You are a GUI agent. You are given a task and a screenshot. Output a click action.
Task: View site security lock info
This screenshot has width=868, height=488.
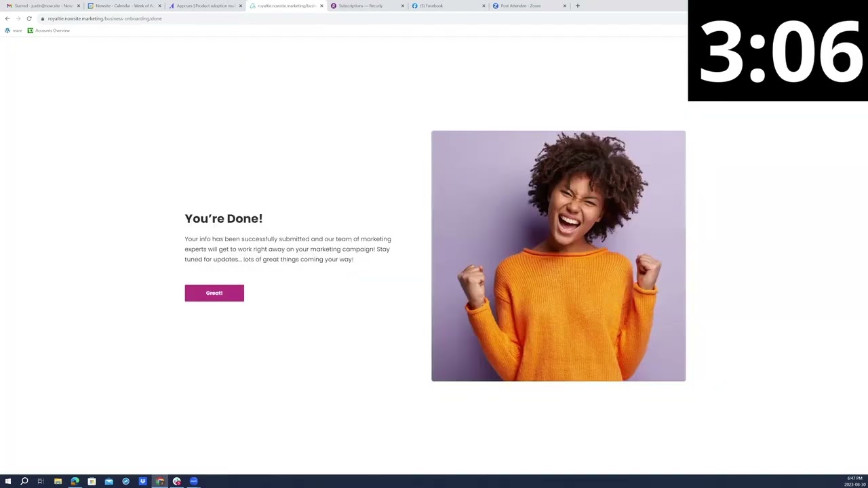pyautogui.click(x=42, y=18)
